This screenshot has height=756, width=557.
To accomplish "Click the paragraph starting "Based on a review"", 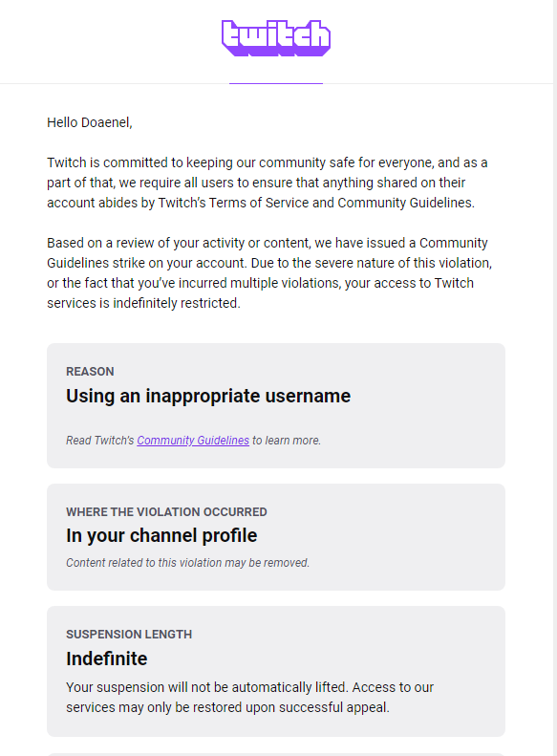I will click(x=269, y=273).
